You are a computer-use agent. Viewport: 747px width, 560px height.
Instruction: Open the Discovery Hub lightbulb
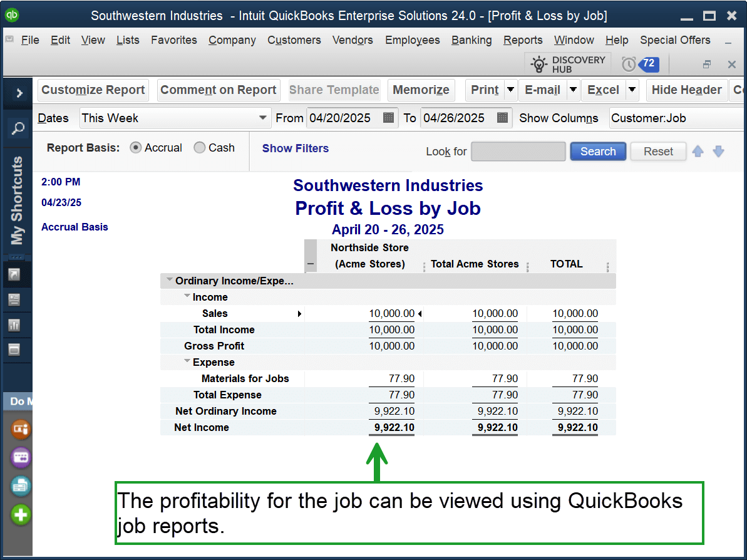coord(539,65)
